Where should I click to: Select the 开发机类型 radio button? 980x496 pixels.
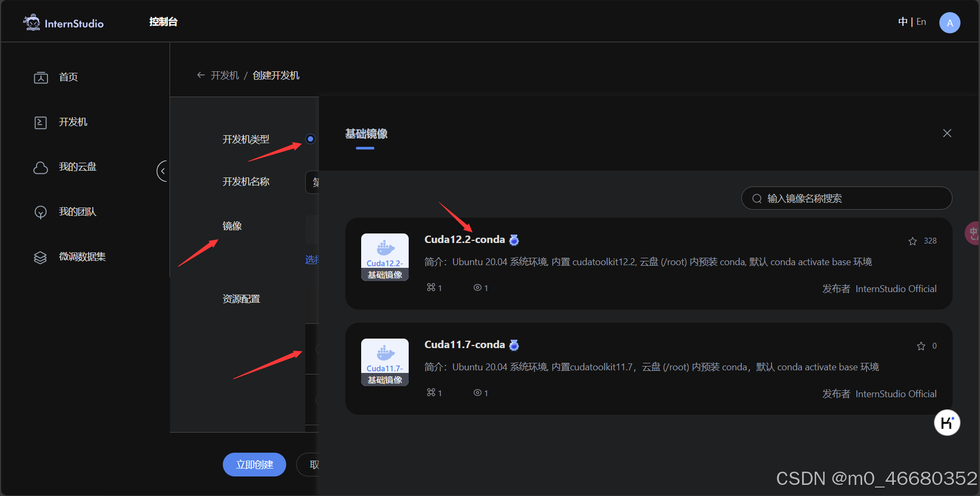[x=310, y=139]
